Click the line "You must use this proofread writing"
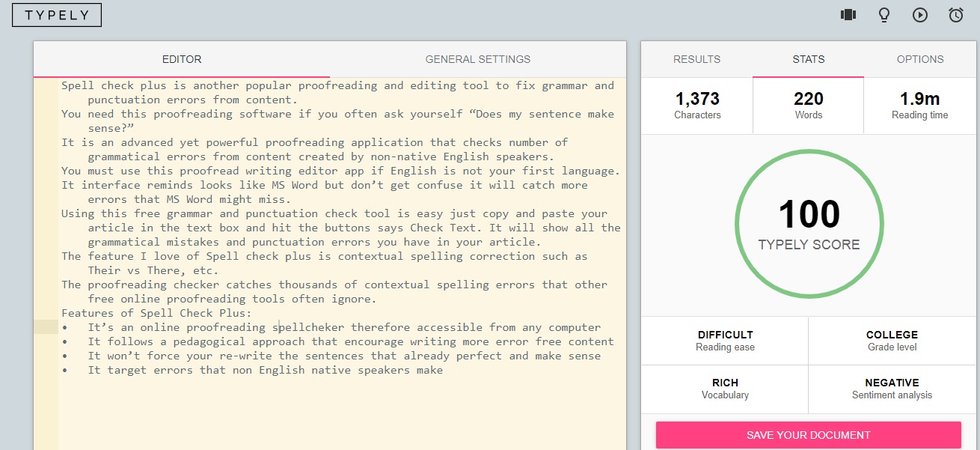 pos(340,171)
